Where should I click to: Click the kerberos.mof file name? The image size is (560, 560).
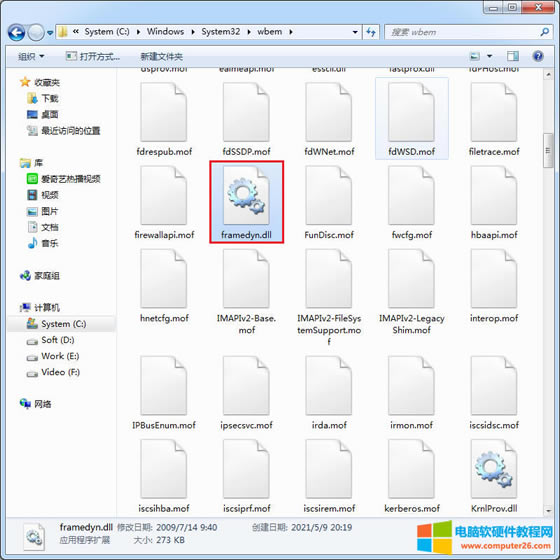coord(412,508)
